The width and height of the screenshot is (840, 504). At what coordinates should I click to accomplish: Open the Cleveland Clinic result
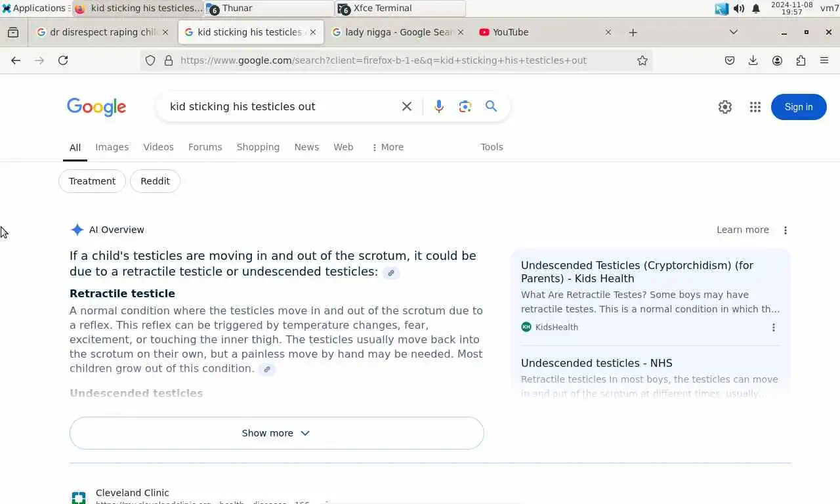coord(133,493)
